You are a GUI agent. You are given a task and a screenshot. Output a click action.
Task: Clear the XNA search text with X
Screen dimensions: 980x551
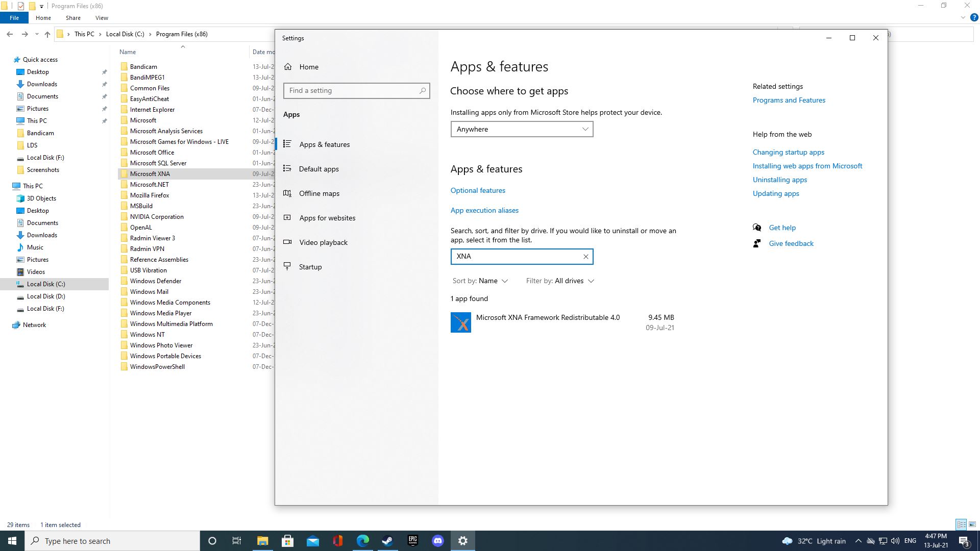click(x=585, y=257)
